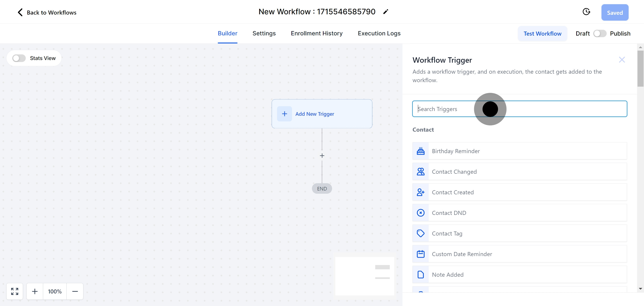Open the Enrollment History tab
644x306 pixels.
click(x=316, y=33)
